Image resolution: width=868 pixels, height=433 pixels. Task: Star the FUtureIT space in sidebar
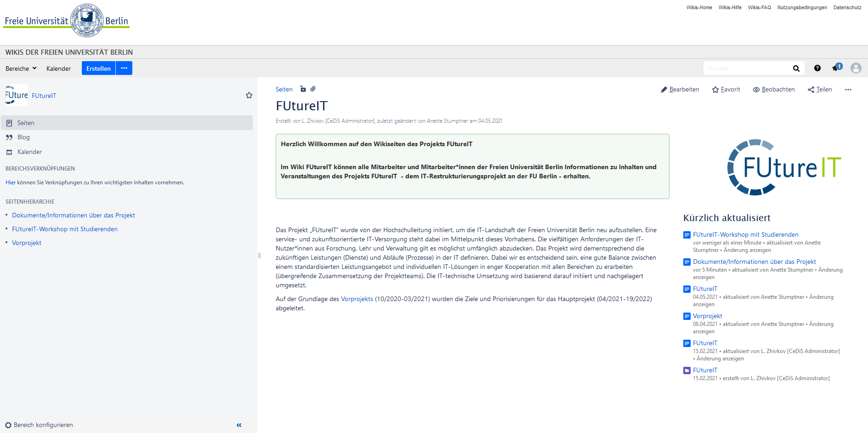[249, 95]
